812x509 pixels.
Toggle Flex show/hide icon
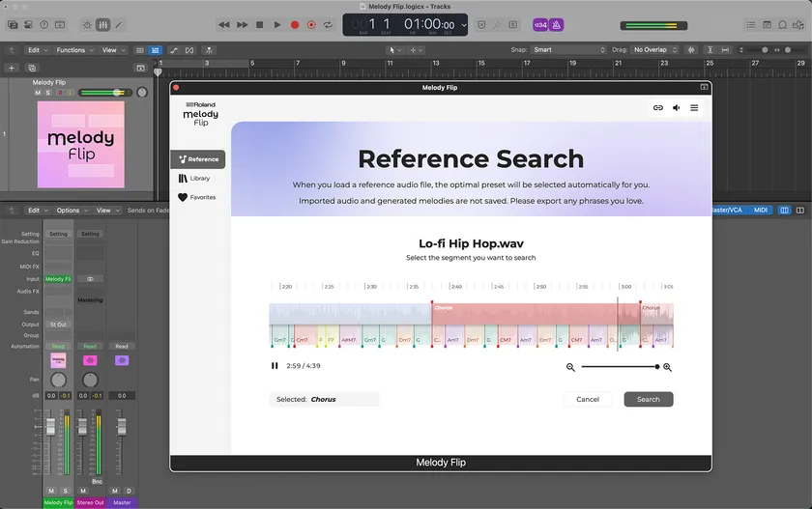pos(189,50)
